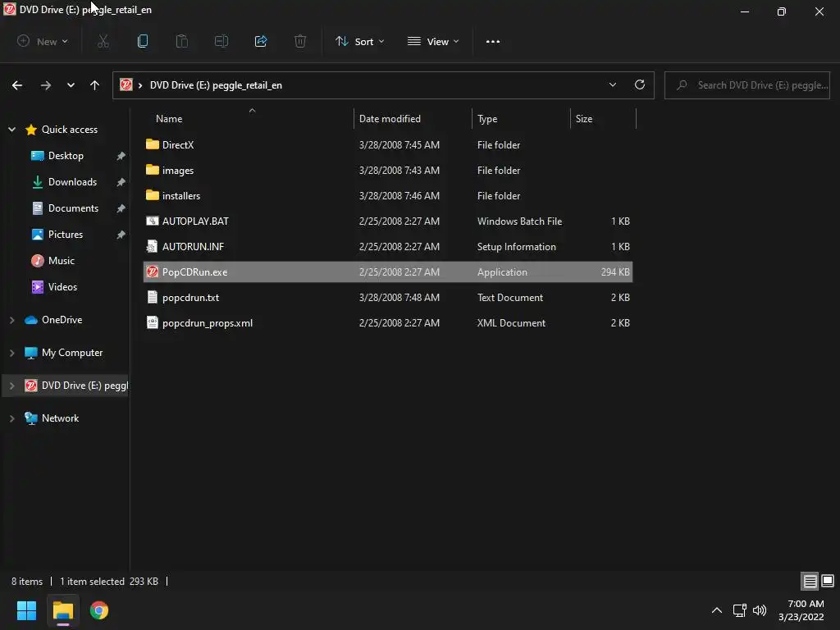Select the popcdrun.txt document icon
The height and width of the screenshot is (630, 840).
point(152,297)
